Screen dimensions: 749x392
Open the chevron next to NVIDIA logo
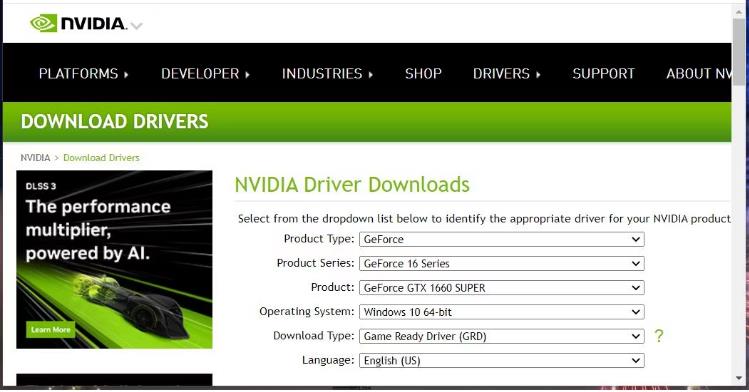[x=137, y=26]
